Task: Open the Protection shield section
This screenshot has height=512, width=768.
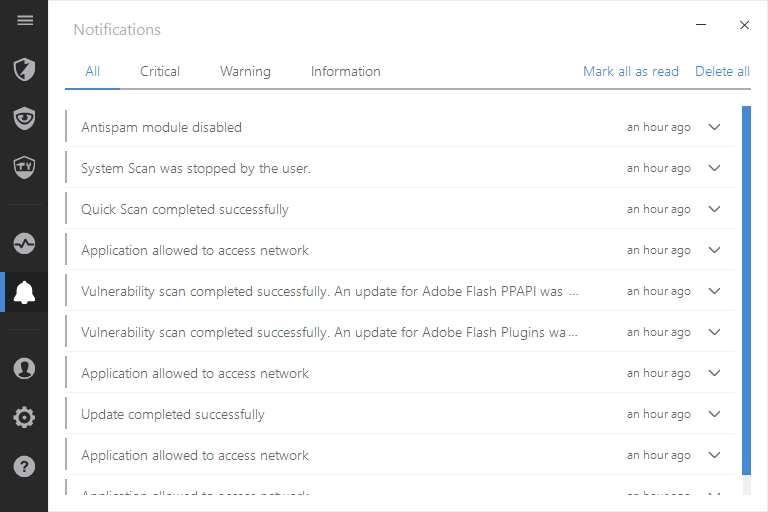Action: [25, 69]
